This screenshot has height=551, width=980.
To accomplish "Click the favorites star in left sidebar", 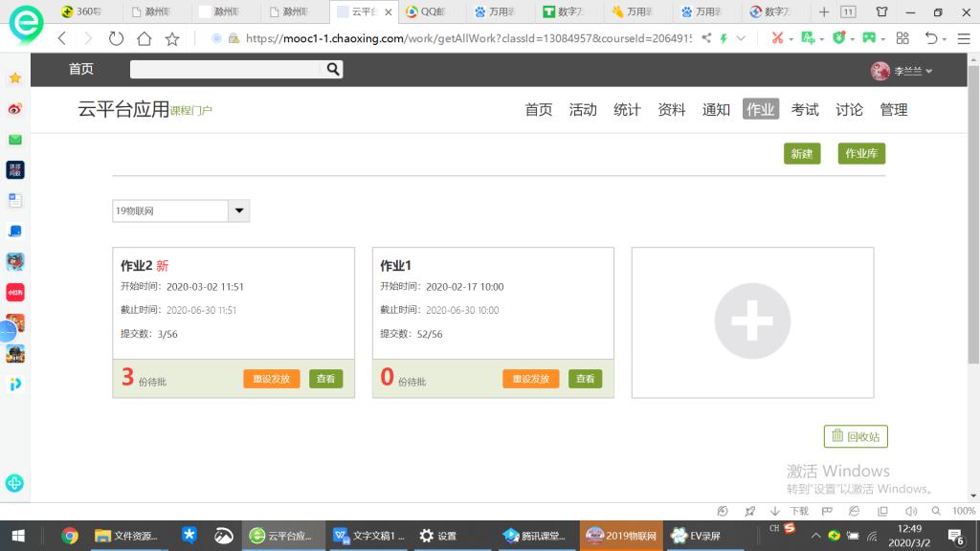I will (x=15, y=78).
